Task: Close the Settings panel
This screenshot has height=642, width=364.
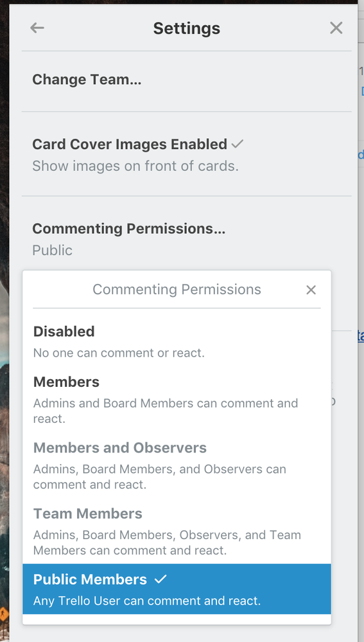Action: (336, 28)
